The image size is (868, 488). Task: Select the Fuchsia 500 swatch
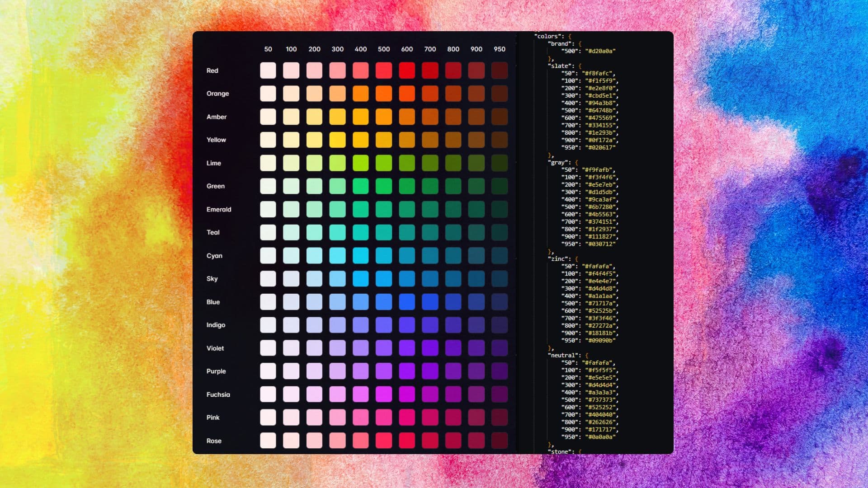click(383, 394)
